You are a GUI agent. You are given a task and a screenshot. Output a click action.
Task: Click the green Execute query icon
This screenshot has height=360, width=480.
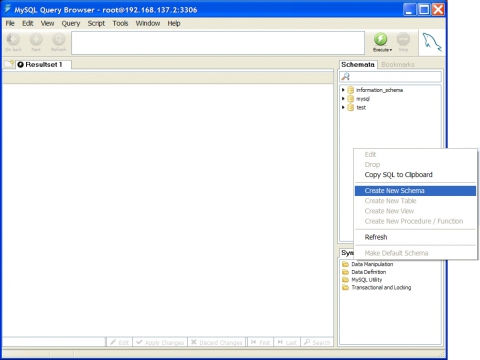click(380, 39)
